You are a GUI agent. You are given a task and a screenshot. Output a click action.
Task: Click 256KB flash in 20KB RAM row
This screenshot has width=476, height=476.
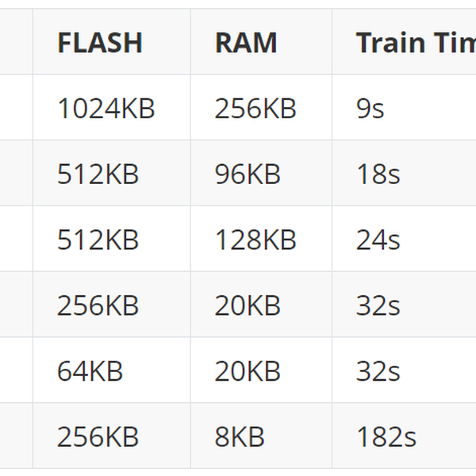point(98,305)
